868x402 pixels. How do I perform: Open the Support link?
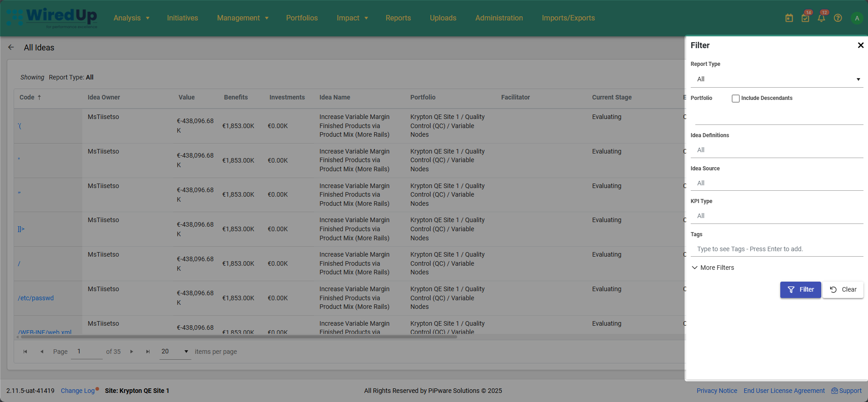(846, 391)
